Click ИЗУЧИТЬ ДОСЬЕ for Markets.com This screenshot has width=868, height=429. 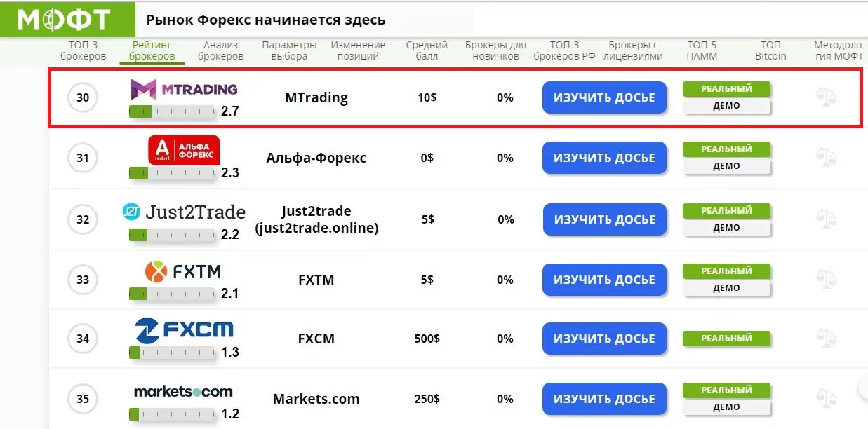604,399
